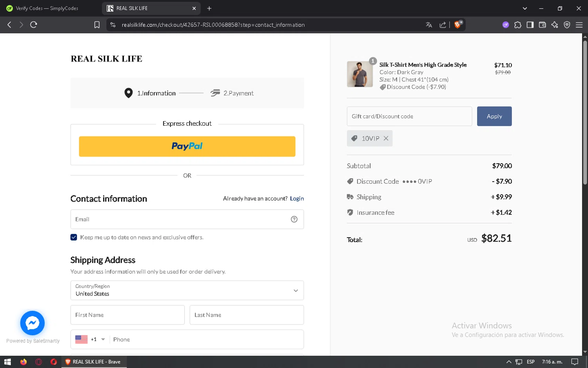Click the Last Name field
This screenshot has height=368, width=588.
247,315
